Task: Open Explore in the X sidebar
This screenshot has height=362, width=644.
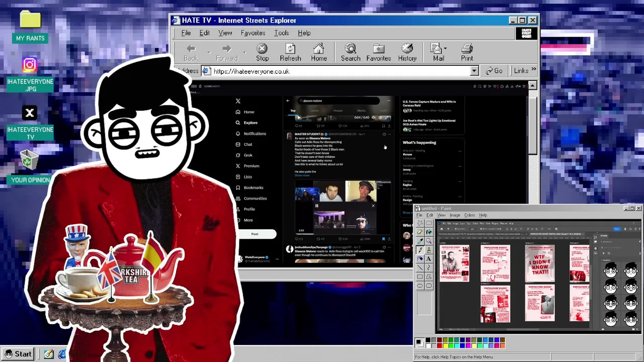Action: 247,123
